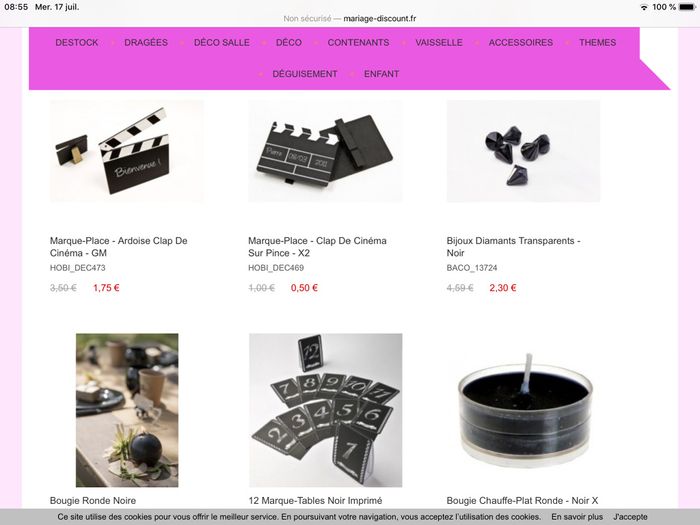Open the clapperboard Bienvenue slate product image
The image size is (700, 525).
coord(127,151)
